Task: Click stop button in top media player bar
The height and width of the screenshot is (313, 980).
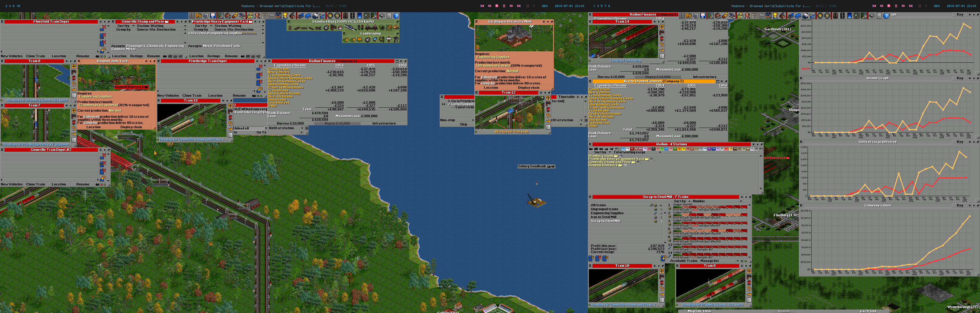Action: point(496,6)
